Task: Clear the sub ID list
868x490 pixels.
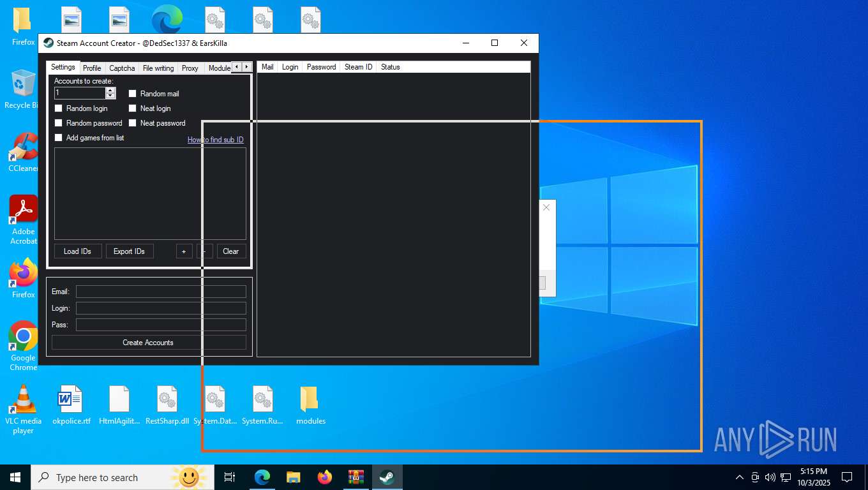Action: (x=231, y=251)
